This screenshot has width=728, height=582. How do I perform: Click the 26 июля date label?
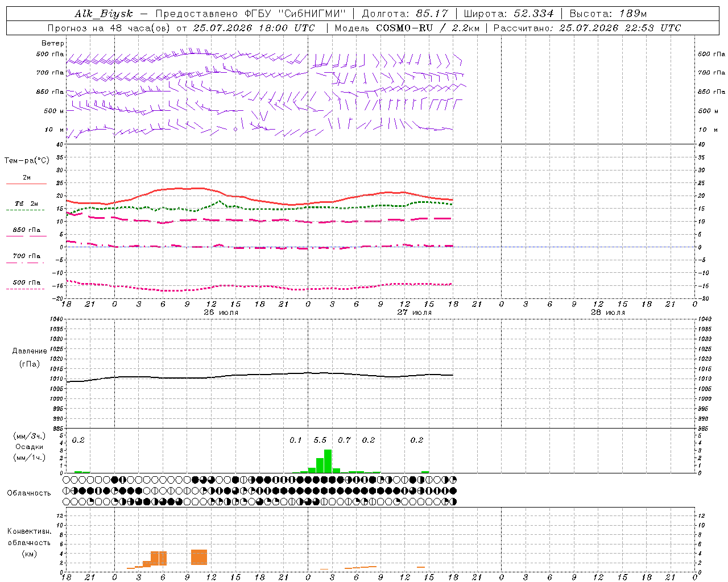[221, 312]
